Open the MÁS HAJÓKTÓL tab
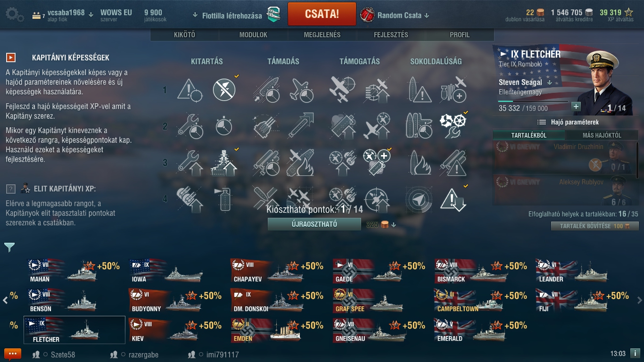 pos(602,135)
